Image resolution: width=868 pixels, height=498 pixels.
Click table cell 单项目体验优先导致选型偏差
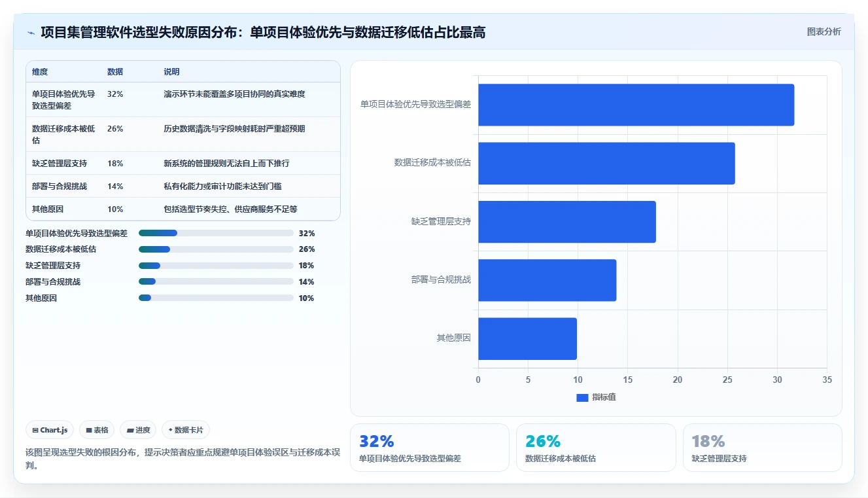coord(63,99)
